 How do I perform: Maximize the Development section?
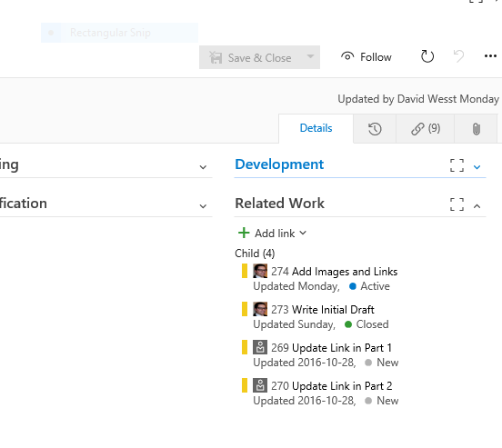coord(457,165)
